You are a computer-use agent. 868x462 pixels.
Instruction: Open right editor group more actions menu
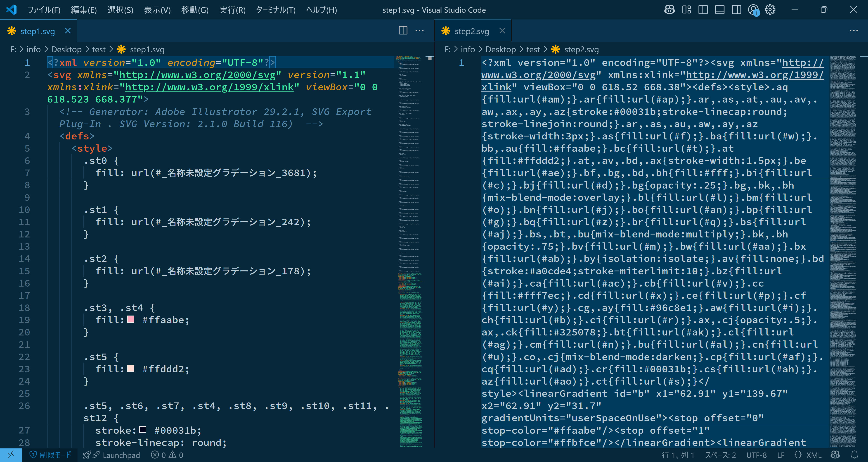click(854, 31)
